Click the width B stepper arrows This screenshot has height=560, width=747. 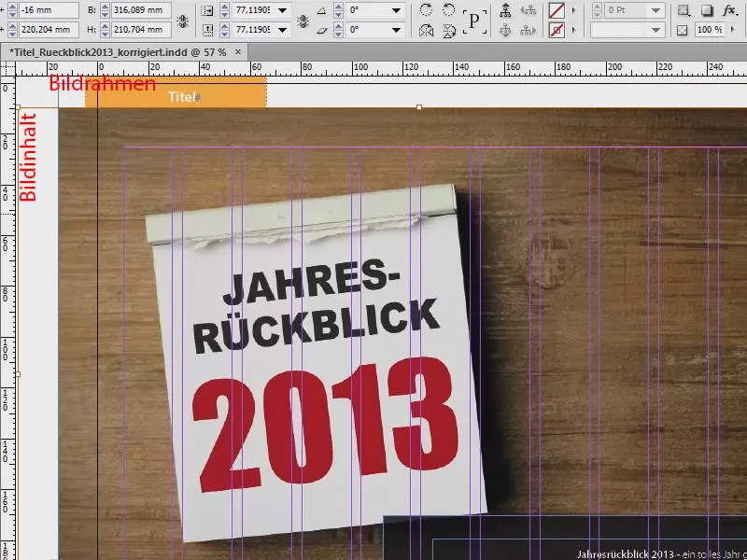[x=106, y=10]
